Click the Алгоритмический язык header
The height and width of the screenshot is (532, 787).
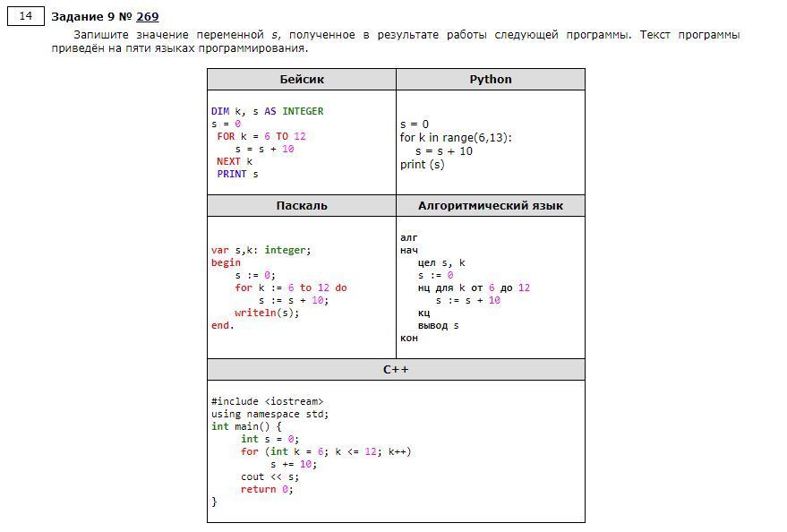491,206
